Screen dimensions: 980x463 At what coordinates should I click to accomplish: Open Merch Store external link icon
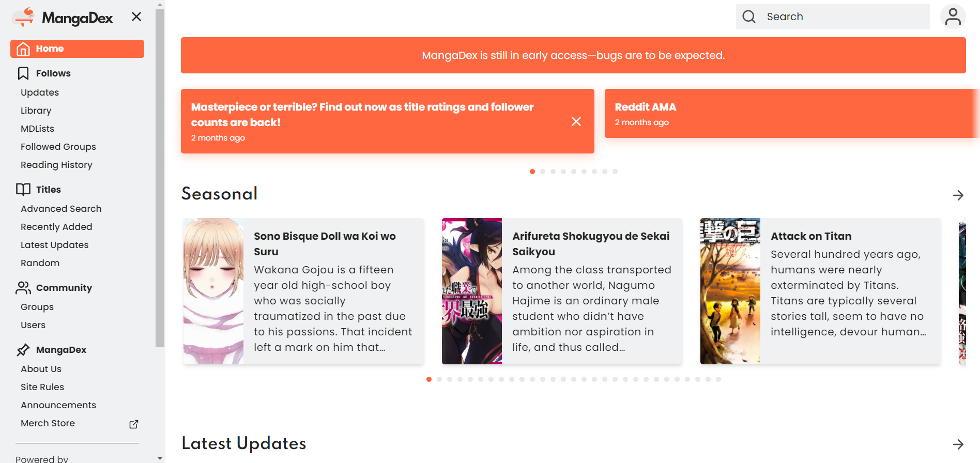pyautogui.click(x=134, y=424)
